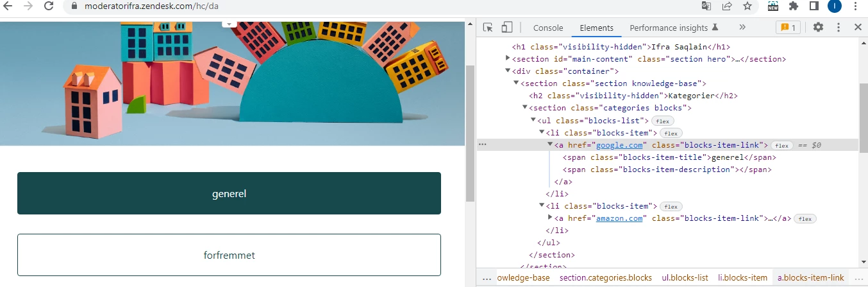868x287 pixels.
Task: Follow the amazon.com href link
Action: (619, 218)
